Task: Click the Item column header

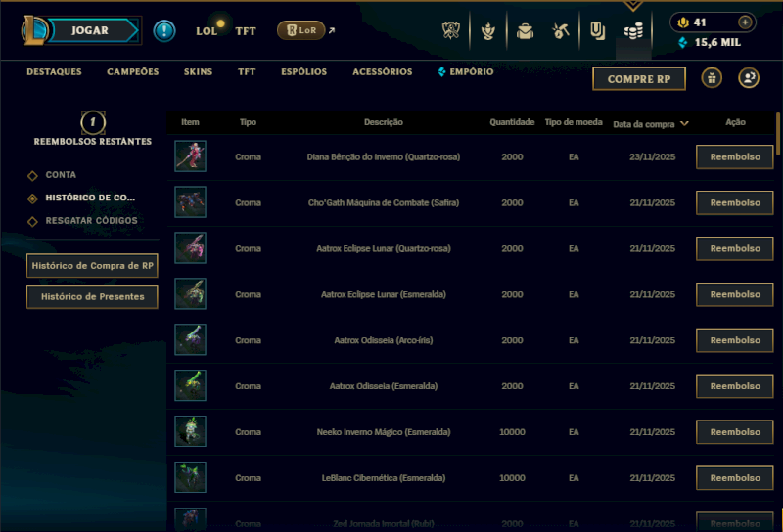Action: (x=190, y=122)
